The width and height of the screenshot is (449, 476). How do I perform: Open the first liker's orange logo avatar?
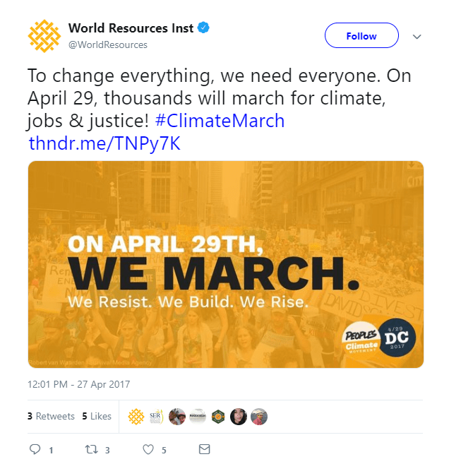[136, 416]
